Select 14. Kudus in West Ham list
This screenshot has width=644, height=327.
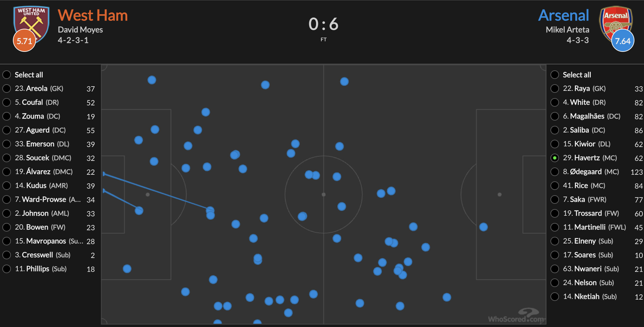7,186
